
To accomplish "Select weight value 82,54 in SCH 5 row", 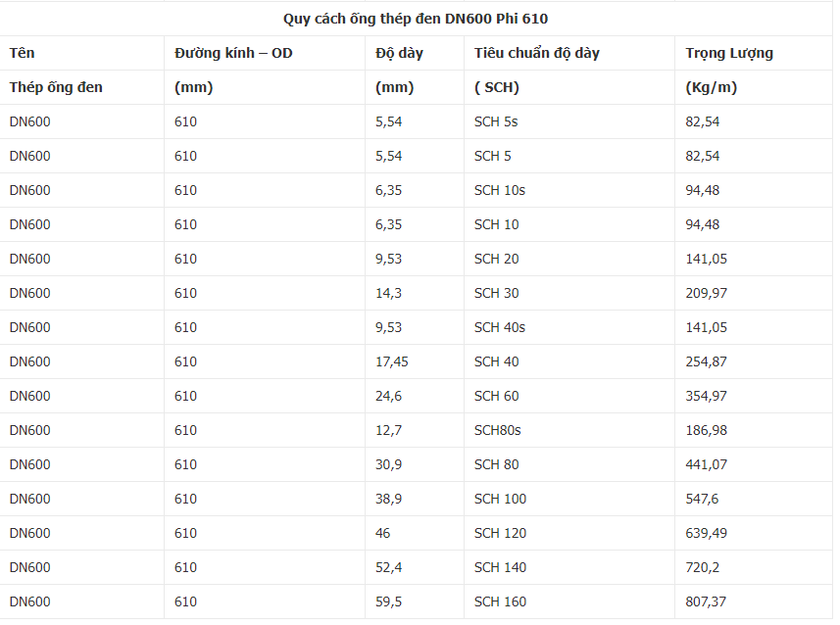I will (x=703, y=156).
